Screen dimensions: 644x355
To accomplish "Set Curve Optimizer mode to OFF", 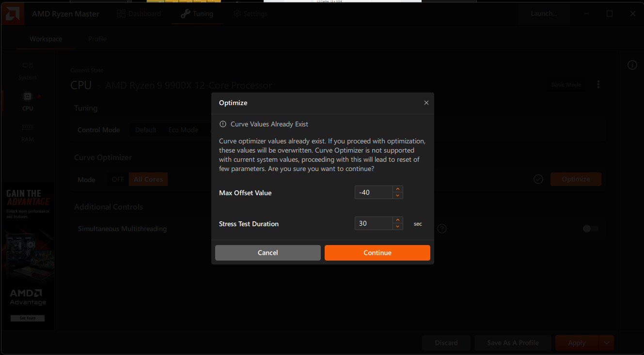I will click(x=118, y=179).
